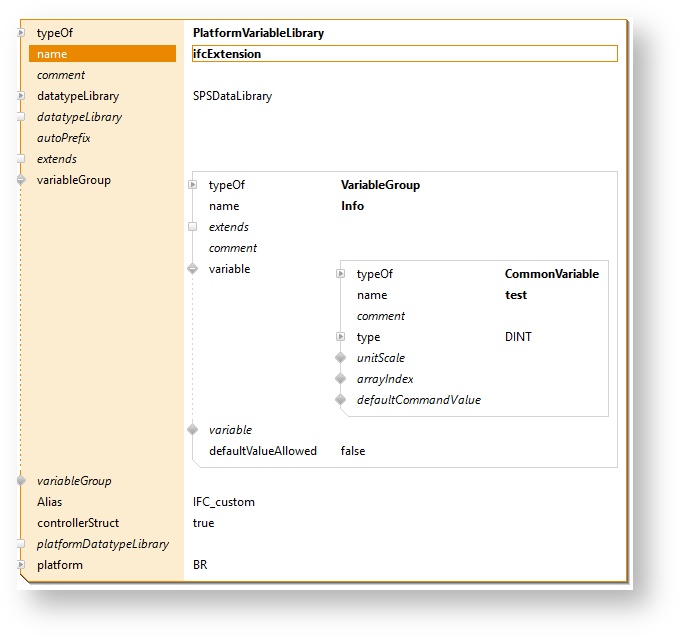Click the autoPrefix property label
The image size is (681, 638).
pos(63,138)
